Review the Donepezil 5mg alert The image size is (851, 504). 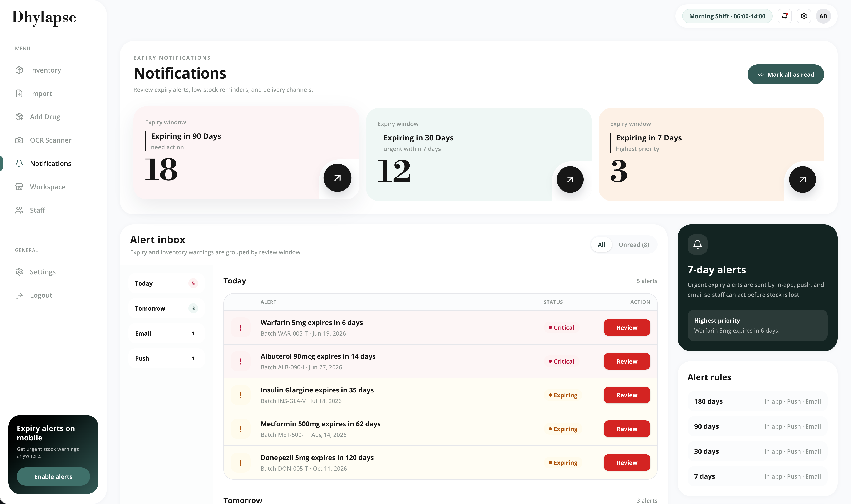point(627,463)
